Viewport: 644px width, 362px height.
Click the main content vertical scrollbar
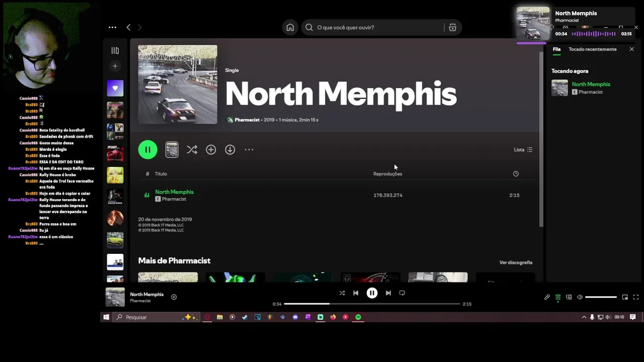541,139
